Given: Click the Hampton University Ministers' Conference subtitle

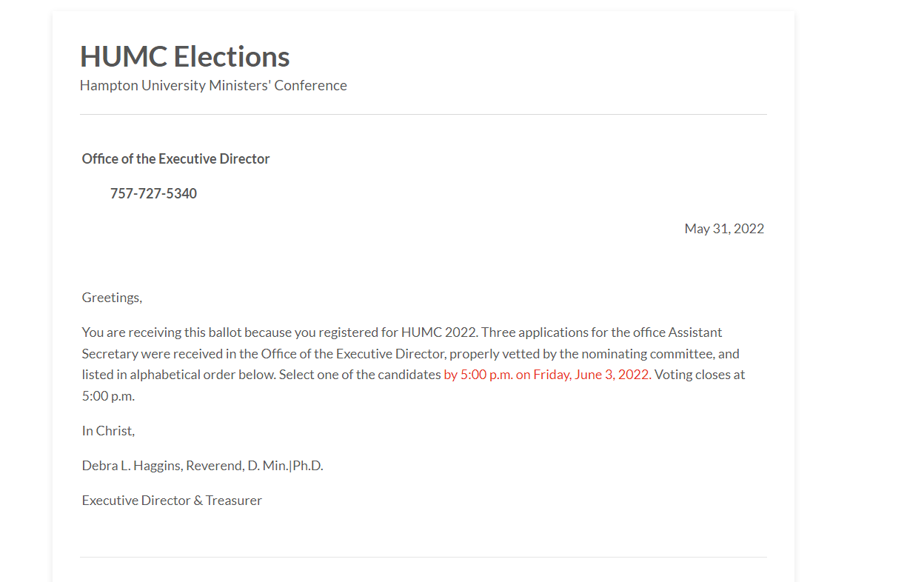Looking at the screenshot, I should coord(213,85).
